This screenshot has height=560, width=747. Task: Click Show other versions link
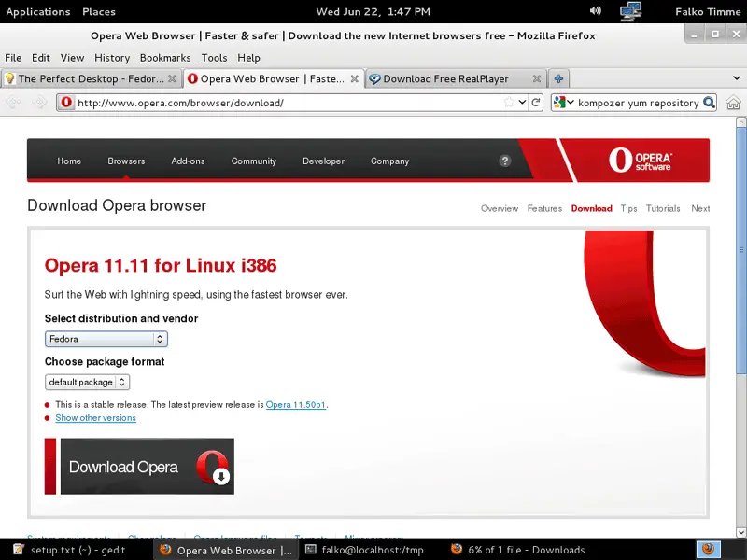click(x=96, y=417)
